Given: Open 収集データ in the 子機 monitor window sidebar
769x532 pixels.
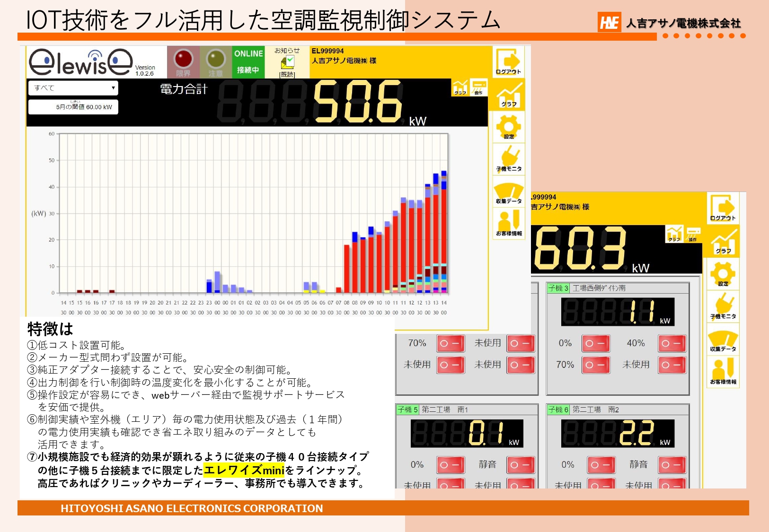Looking at the screenshot, I should point(723,339).
